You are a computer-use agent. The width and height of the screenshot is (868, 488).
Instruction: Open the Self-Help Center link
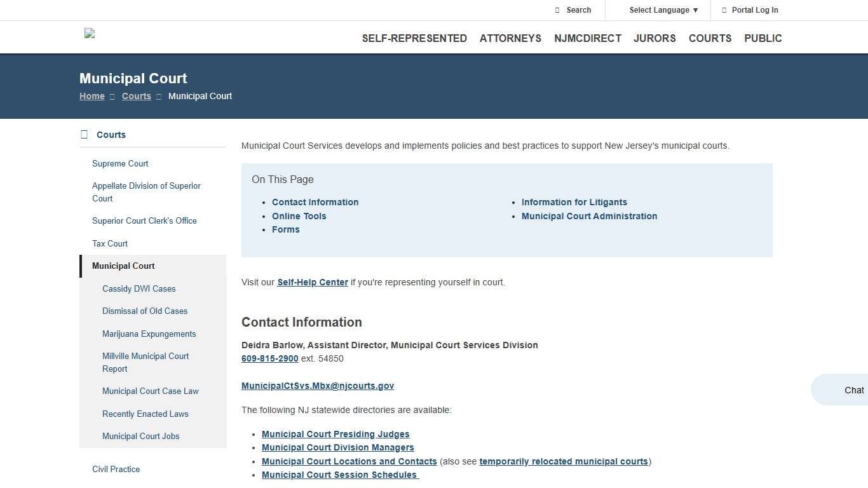(313, 282)
